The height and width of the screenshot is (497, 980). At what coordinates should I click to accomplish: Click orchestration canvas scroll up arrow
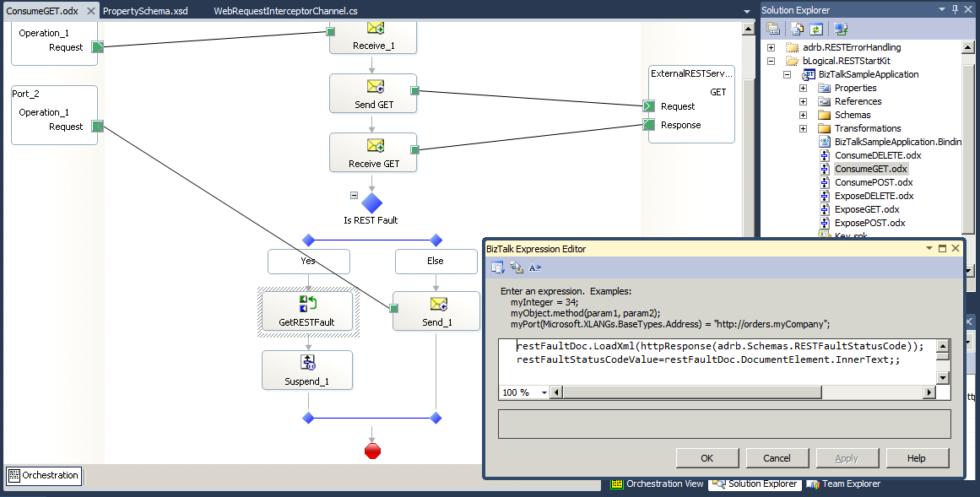[748, 30]
